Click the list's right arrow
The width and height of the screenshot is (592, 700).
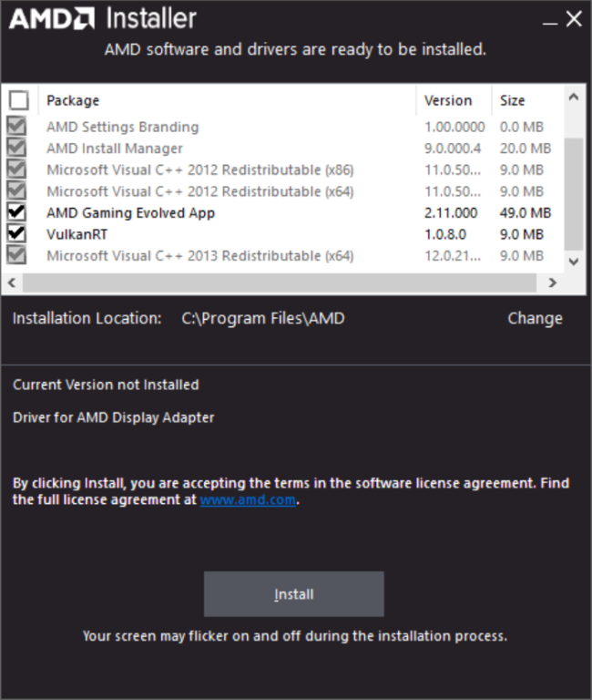pyautogui.click(x=552, y=283)
